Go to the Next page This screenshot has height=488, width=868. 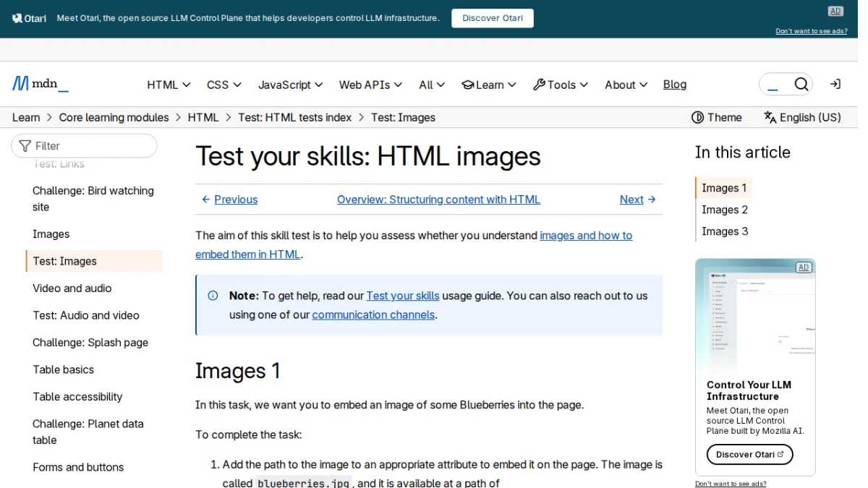638,200
